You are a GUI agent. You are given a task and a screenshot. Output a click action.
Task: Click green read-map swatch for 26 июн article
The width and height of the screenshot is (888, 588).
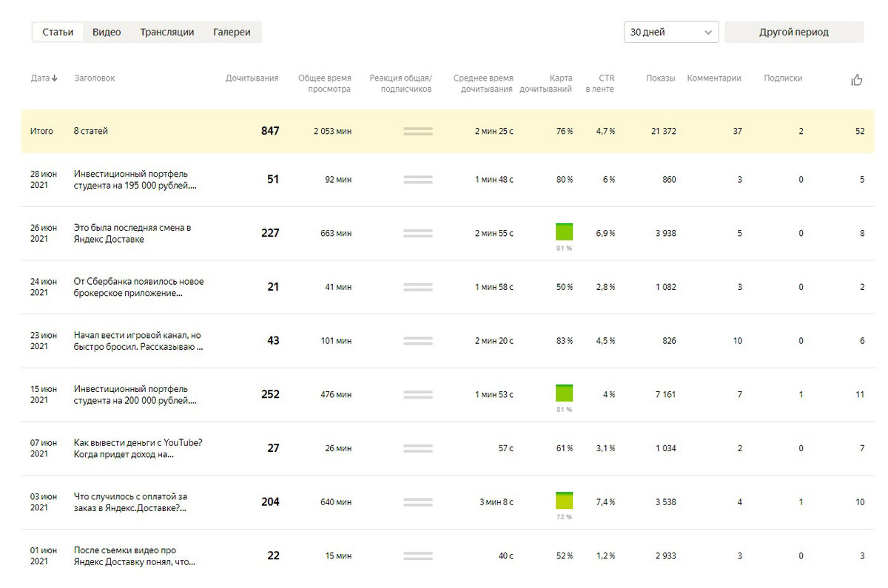tap(564, 232)
